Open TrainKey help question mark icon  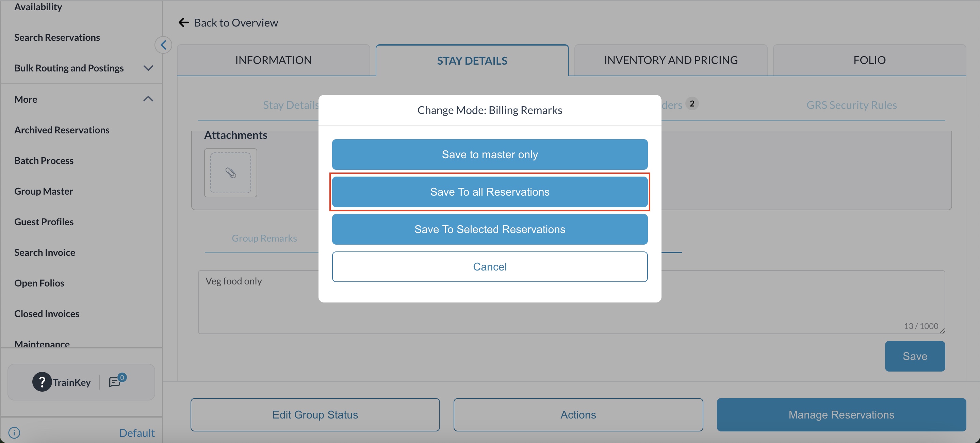click(42, 382)
